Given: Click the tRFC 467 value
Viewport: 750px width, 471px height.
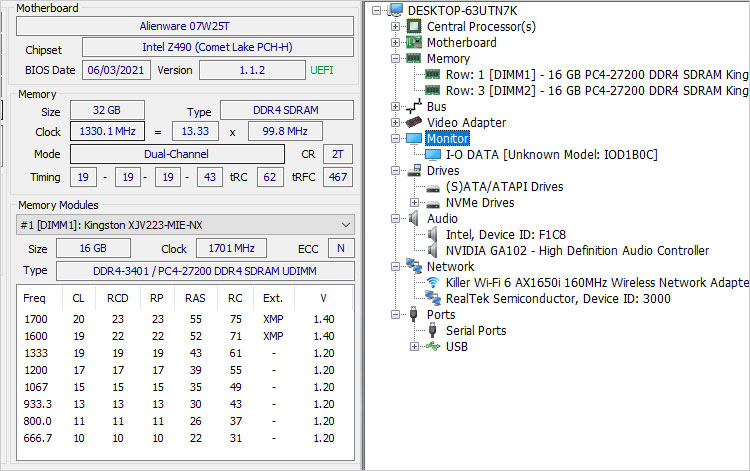Looking at the screenshot, I should pos(338,177).
